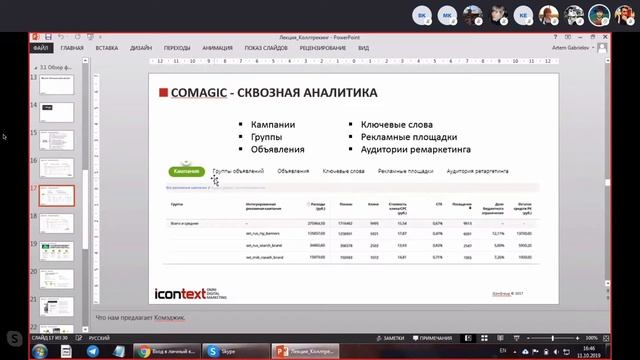Select slide 16 thumbnail

pos(56,168)
